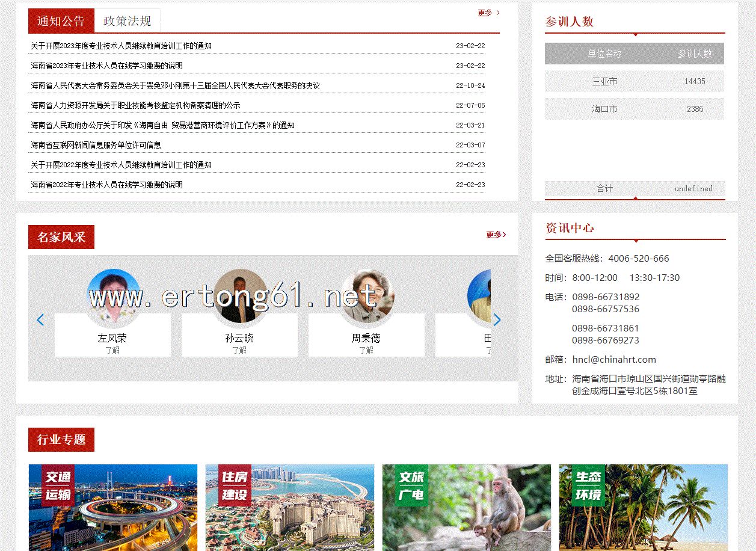Open 互联网新闻信息服务单位许可信息 link
This screenshot has width=756, height=551.
click(96, 145)
